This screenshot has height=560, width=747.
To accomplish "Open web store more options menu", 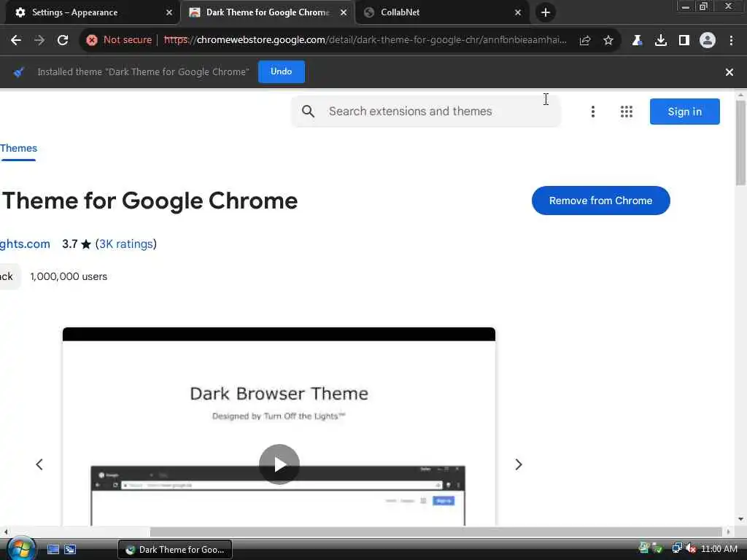I will [x=592, y=112].
